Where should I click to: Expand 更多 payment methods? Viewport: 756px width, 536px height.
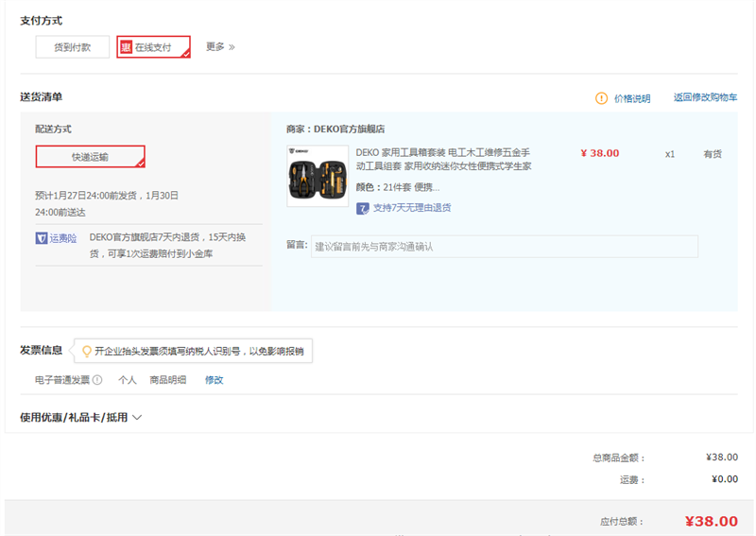(x=220, y=46)
